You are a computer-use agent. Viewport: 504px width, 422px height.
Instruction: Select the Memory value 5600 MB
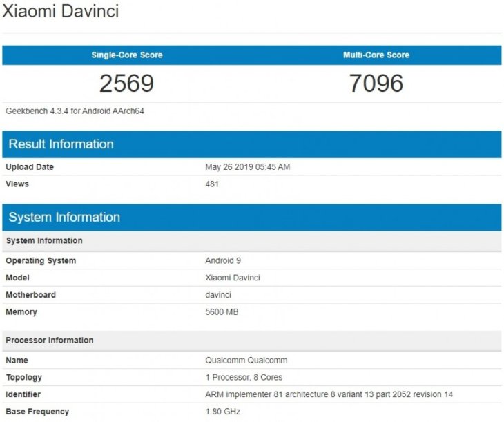pos(222,312)
